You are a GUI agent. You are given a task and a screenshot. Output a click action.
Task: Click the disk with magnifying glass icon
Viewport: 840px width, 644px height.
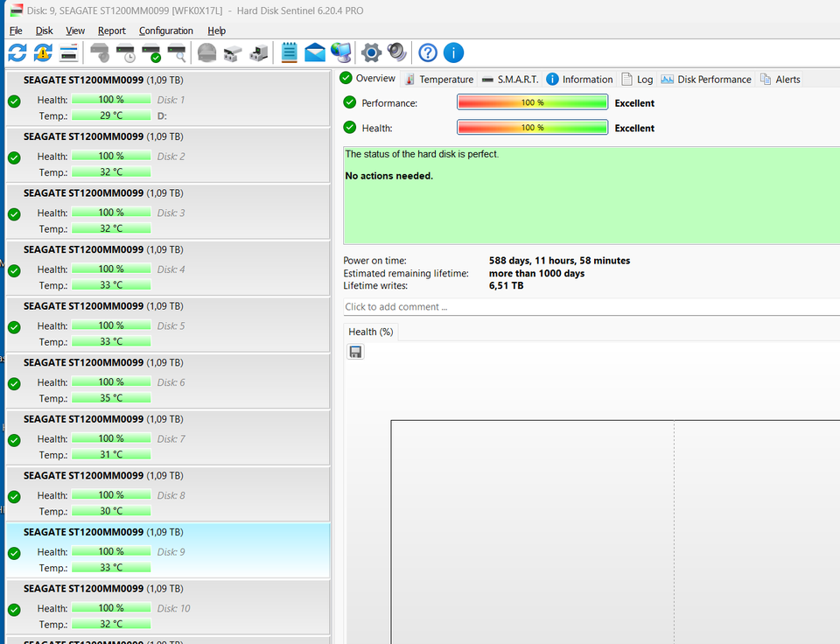tap(177, 52)
